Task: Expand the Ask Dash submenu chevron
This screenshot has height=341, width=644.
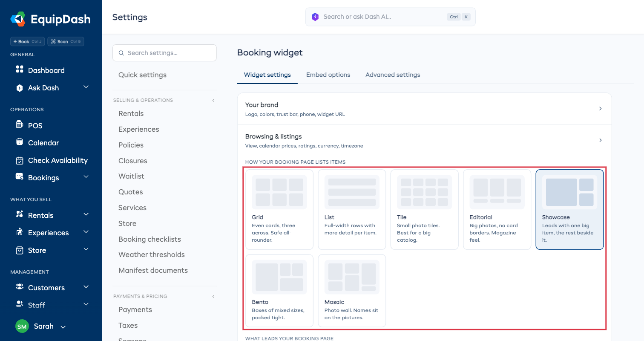Action: pyautogui.click(x=86, y=87)
